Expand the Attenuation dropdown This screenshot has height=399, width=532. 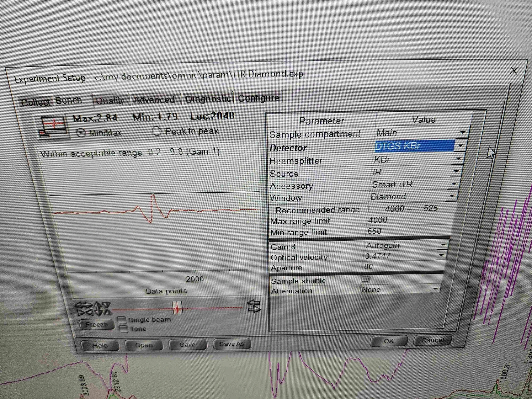tap(435, 289)
